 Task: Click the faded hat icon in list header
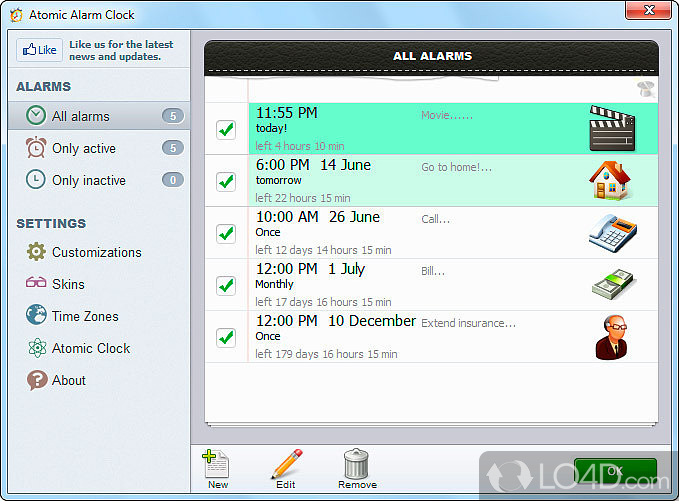(x=646, y=89)
